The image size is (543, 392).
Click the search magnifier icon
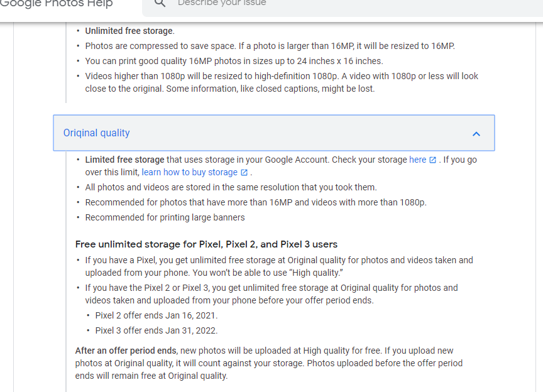(x=160, y=3)
